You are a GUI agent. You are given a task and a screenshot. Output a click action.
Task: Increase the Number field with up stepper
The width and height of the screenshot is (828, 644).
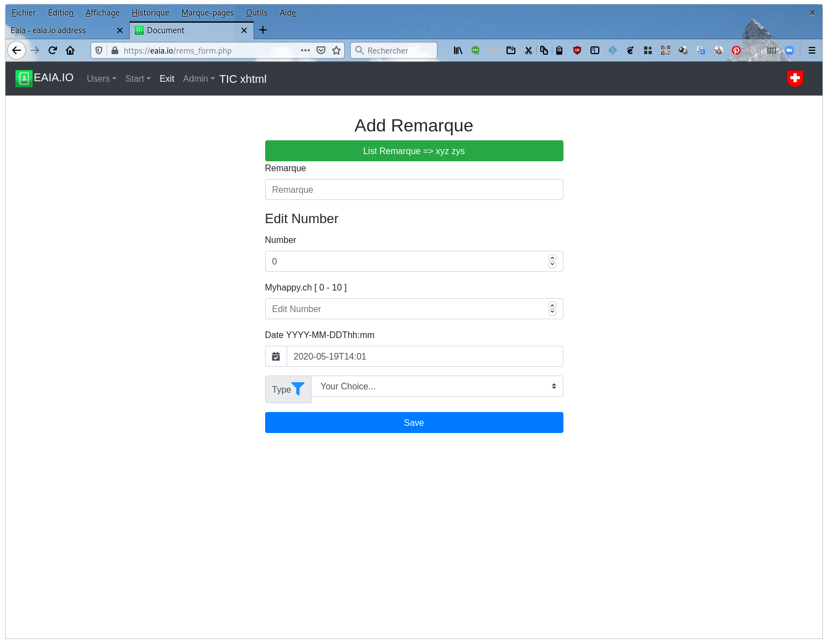click(x=552, y=258)
